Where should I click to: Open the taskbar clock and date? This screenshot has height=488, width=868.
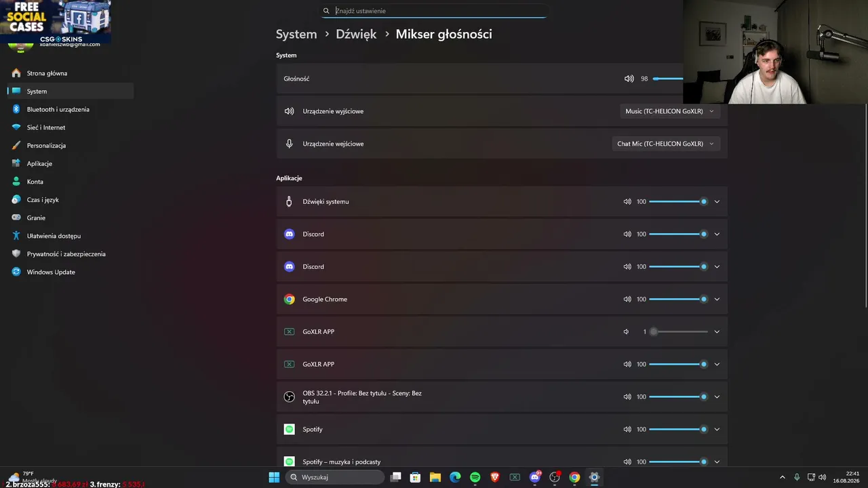(847, 477)
